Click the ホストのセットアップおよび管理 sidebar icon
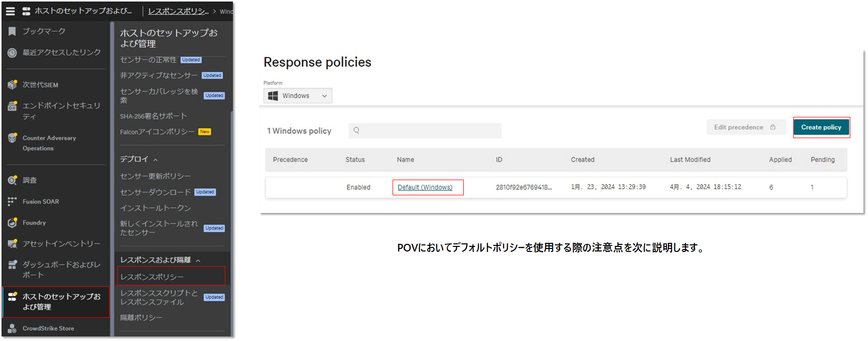The height and width of the screenshot is (341, 868). [12, 296]
